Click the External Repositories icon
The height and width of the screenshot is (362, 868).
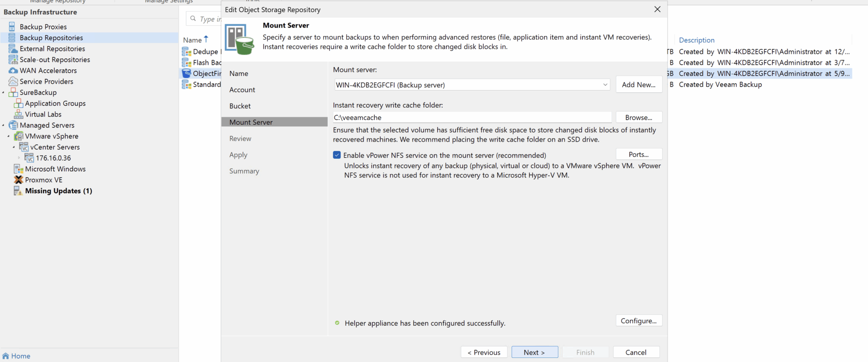coord(13,48)
